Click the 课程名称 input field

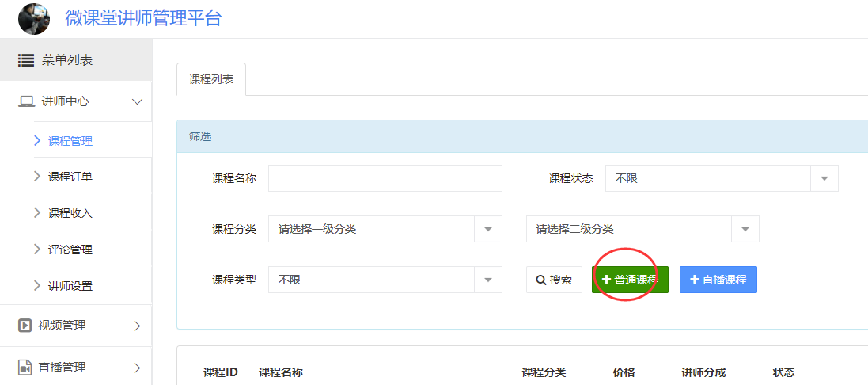pos(385,178)
